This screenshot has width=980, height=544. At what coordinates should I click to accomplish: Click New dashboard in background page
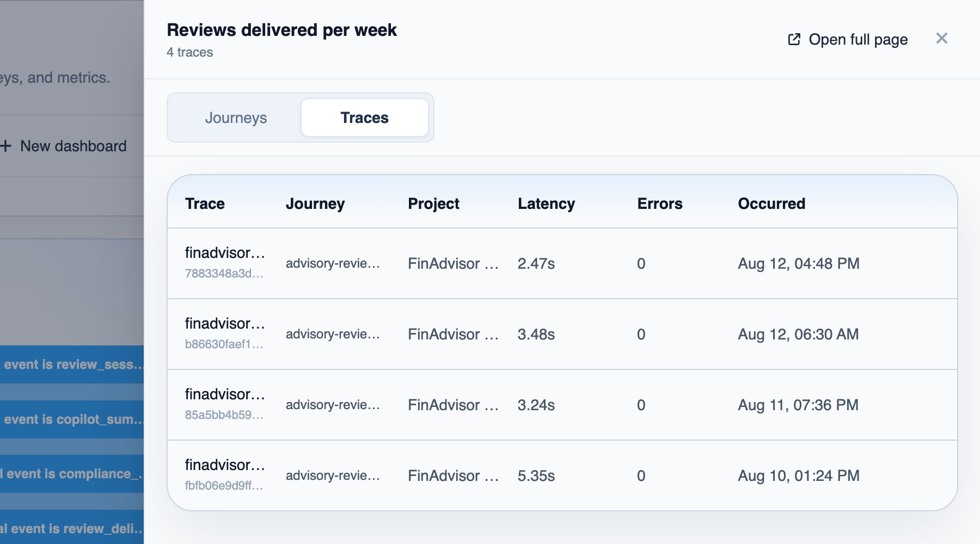click(x=73, y=146)
